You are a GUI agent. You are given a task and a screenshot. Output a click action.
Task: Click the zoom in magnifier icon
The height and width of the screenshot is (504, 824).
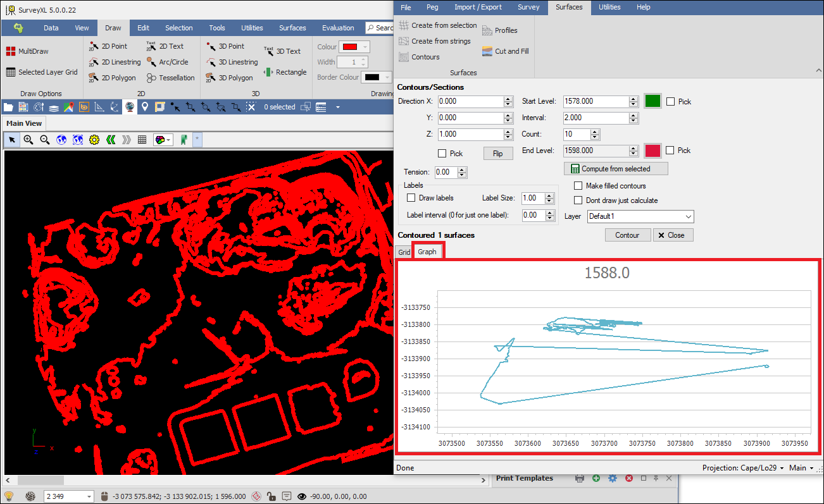point(28,140)
